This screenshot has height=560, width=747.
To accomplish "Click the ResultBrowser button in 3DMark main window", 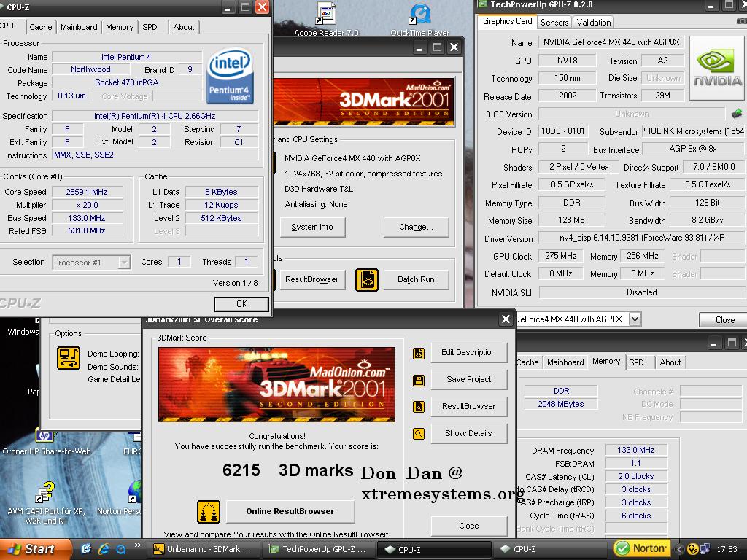I will pyautogui.click(x=312, y=279).
